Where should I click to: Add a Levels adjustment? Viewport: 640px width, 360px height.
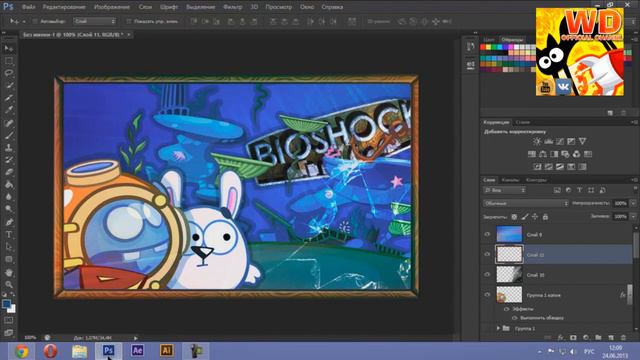[x=549, y=142]
